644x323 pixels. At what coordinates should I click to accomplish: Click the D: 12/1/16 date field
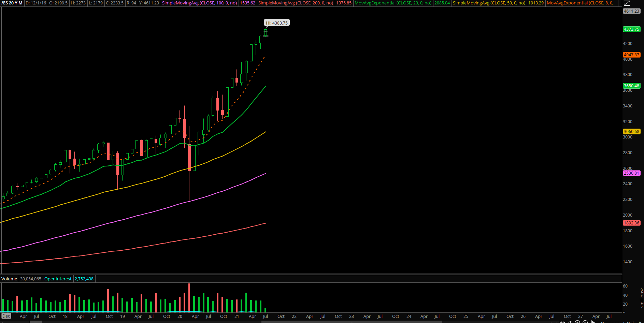(36, 3)
